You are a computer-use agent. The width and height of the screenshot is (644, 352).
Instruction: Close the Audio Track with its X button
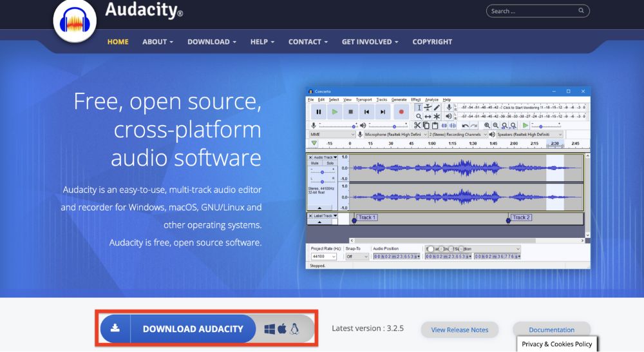coord(310,157)
